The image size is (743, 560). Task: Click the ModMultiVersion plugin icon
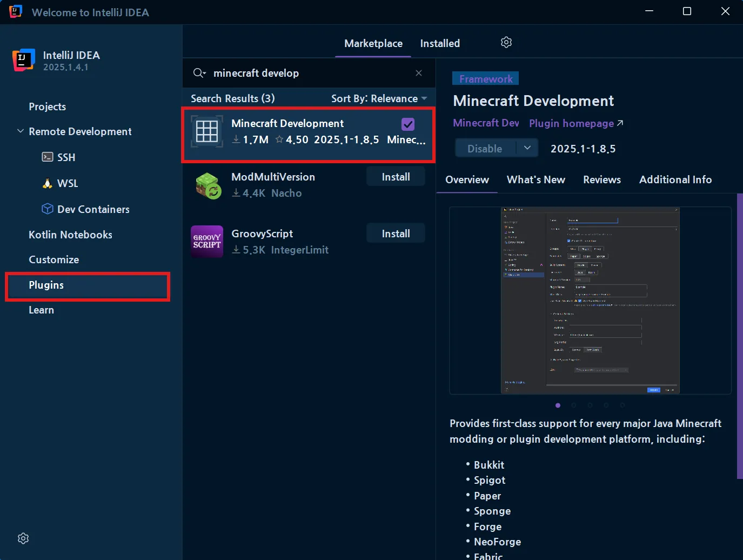click(x=207, y=185)
